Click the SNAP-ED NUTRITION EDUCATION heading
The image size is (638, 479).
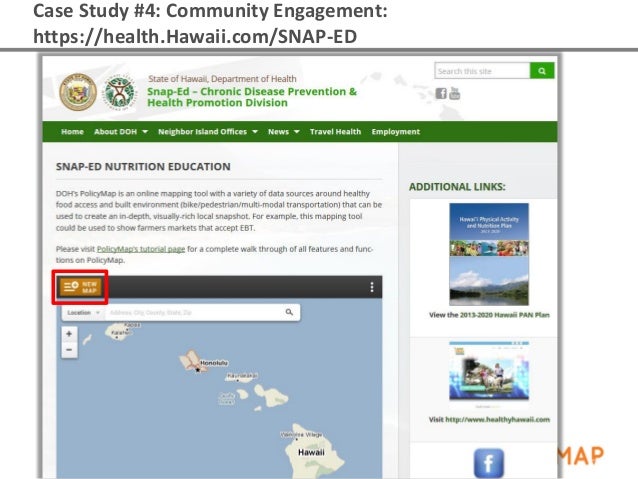[x=143, y=166]
